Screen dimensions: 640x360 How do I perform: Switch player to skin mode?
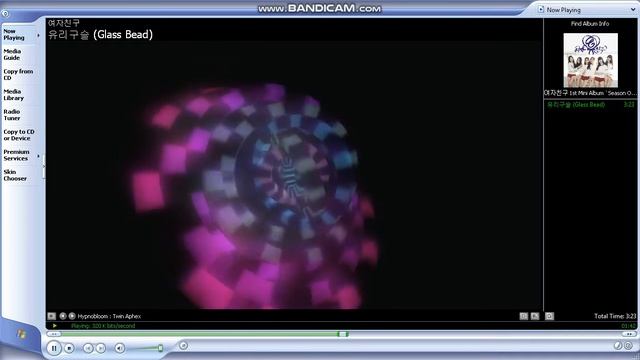(x=628, y=346)
